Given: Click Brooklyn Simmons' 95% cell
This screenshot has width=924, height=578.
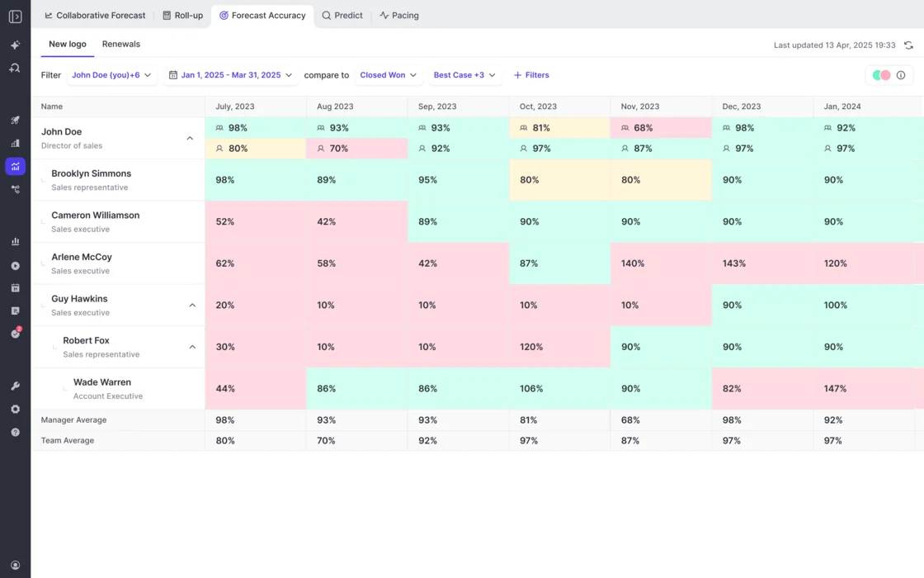Looking at the screenshot, I should [x=458, y=180].
